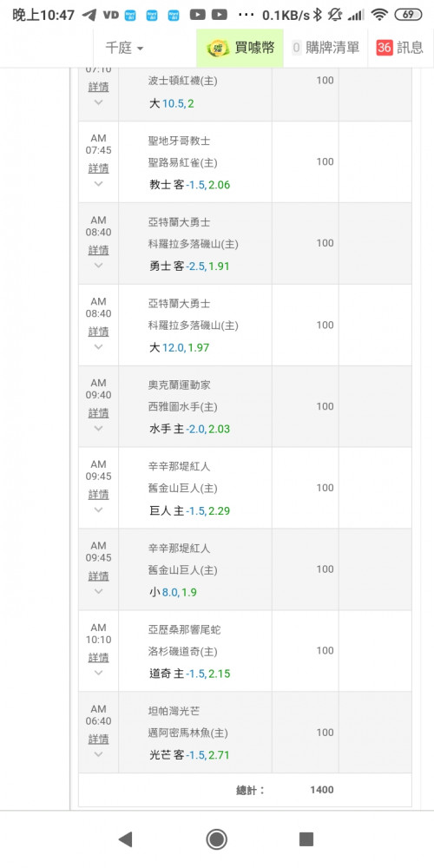Image resolution: width=434 pixels, height=868 pixels.
Task: Click the 0 badge beside 購牌清單
Action: point(296,48)
